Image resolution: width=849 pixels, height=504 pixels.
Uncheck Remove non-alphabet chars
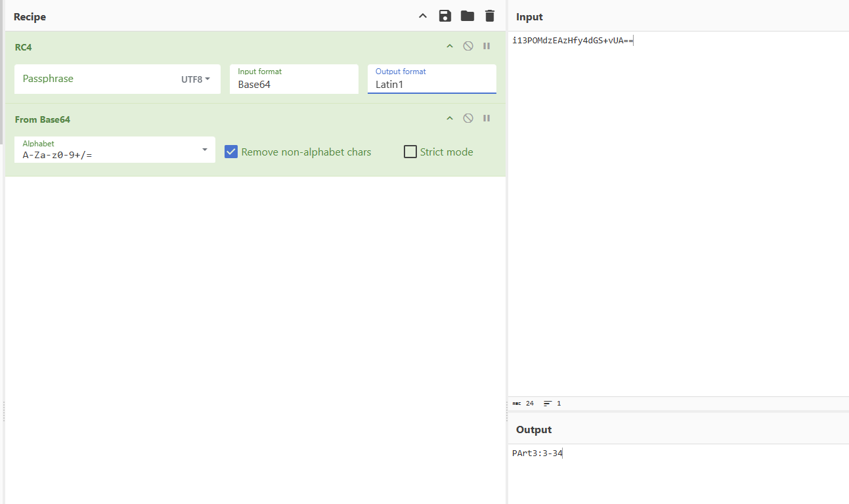coord(231,152)
